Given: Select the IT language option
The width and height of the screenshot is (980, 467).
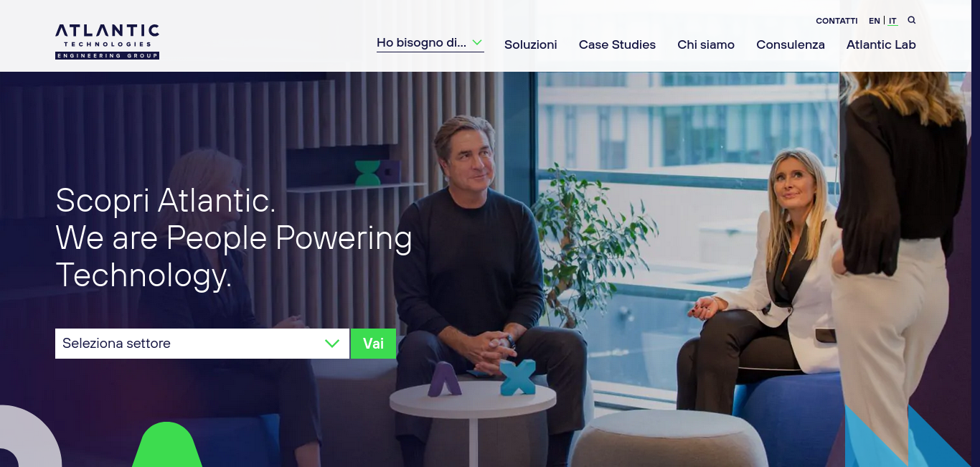Looking at the screenshot, I should (892, 21).
